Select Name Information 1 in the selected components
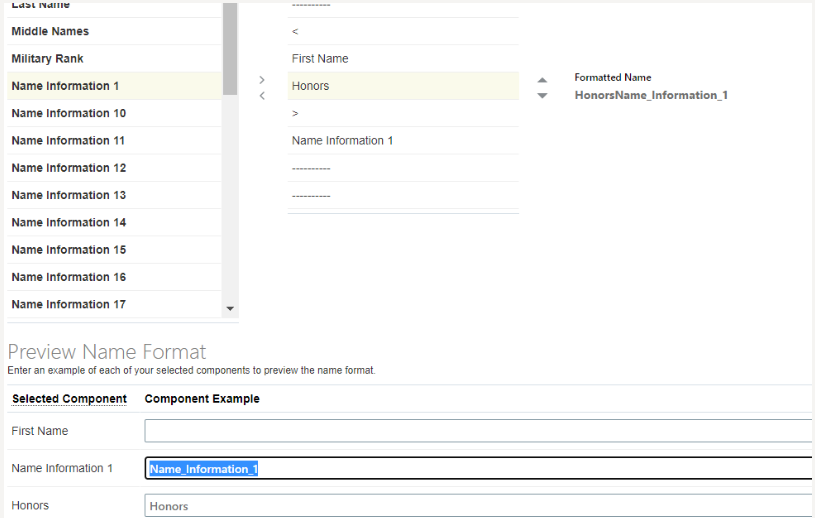Image resolution: width=815 pixels, height=518 pixels. click(403, 141)
